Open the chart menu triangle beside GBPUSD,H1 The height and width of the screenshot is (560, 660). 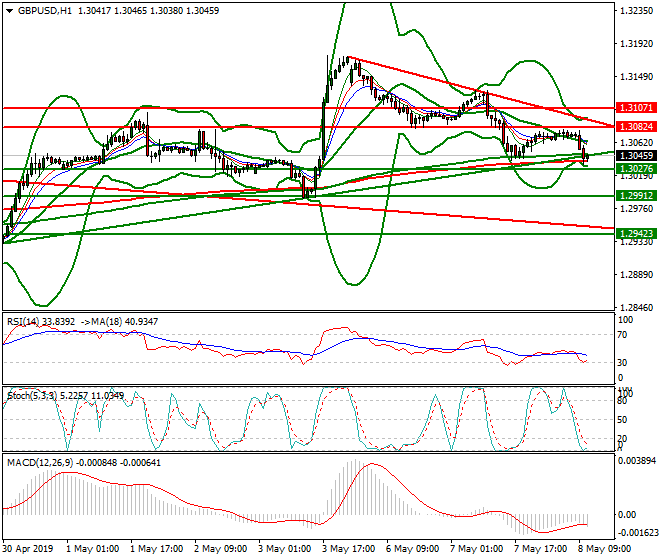point(9,11)
